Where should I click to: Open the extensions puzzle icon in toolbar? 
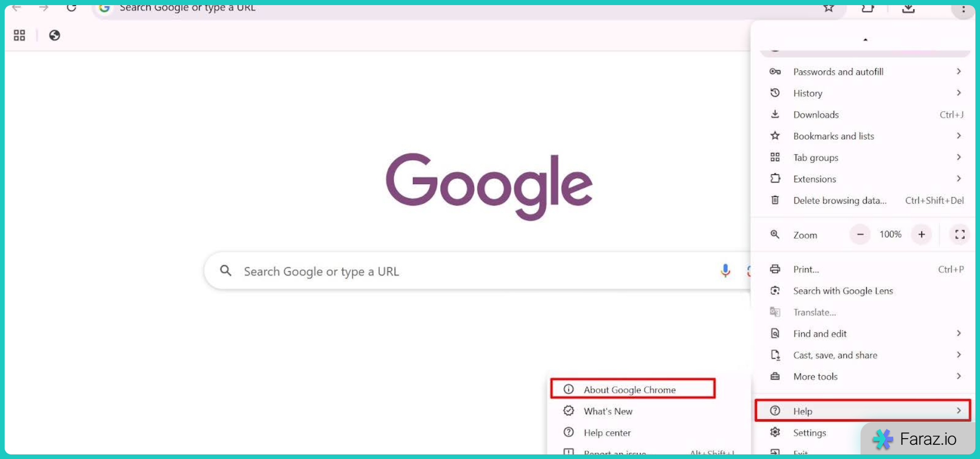(868, 8)
